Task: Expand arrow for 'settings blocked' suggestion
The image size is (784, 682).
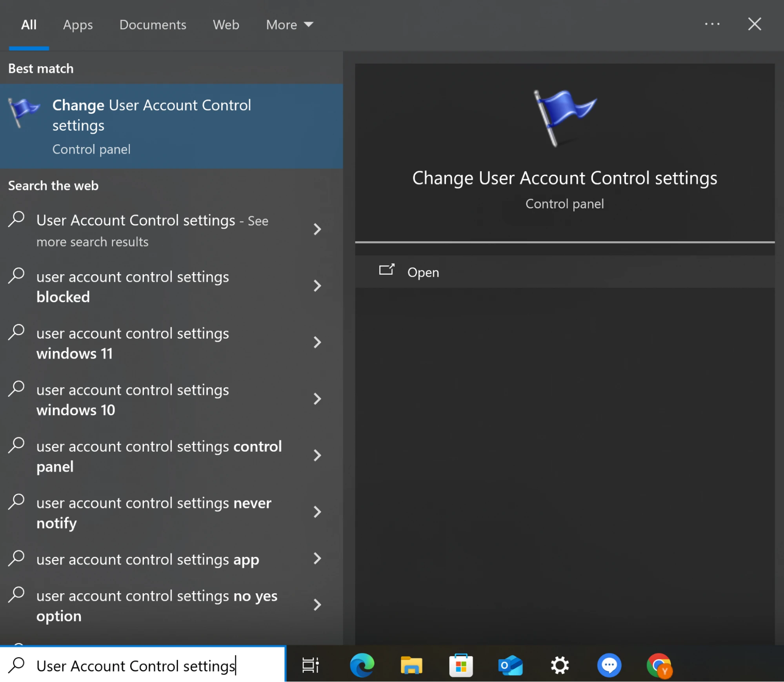Action: pyautogui.click(x=317, y=286)
